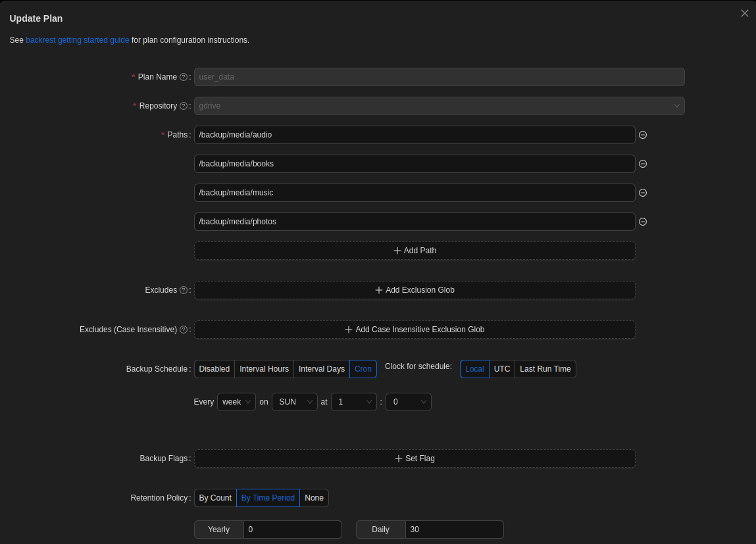Choose Interval Hours backup schedule

(x=264, y=369)
